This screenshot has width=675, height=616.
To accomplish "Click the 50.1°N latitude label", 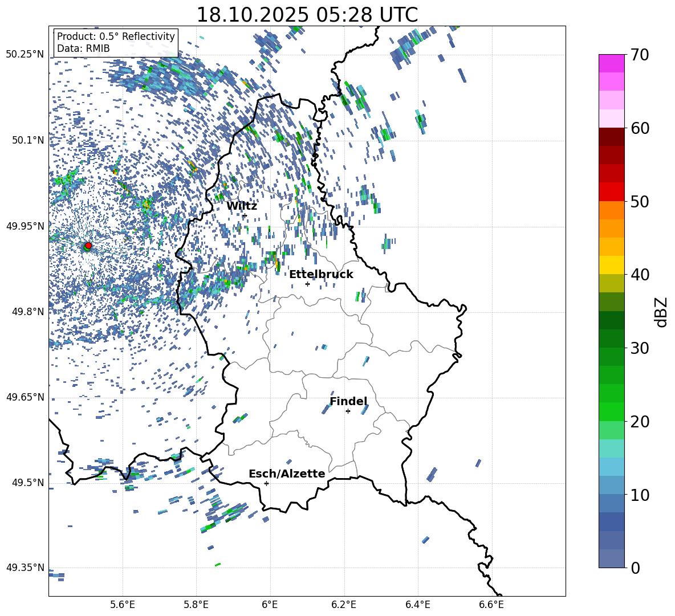I will (28, 140).
